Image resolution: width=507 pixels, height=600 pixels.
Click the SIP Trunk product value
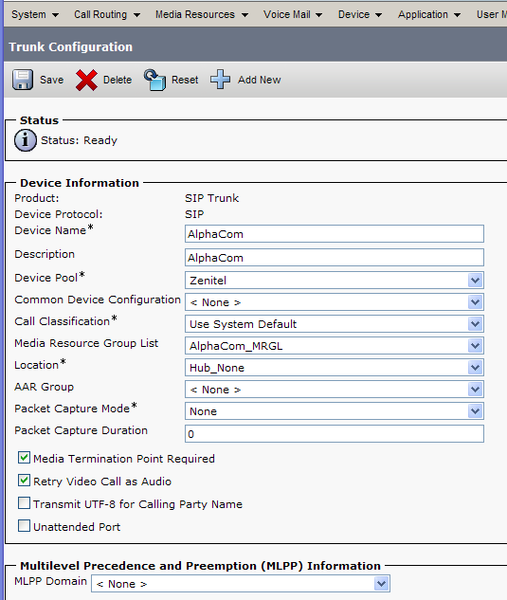(x=212, y=198)
